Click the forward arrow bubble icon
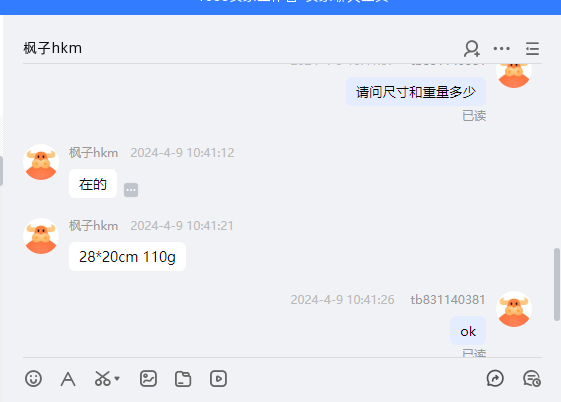 (495, 378)
